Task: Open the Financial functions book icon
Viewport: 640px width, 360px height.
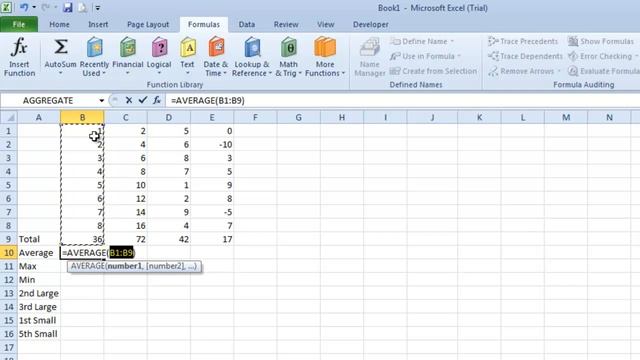Action: click(x=128, y=48)
